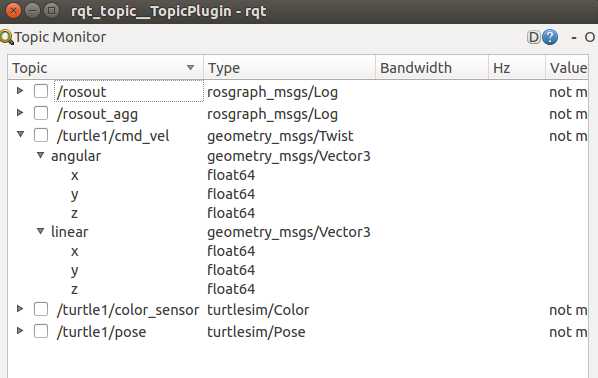The height and width of the screenshot is (378, 598).
Task: Sort by the Bandwidth column header
Action: point(432,68)
